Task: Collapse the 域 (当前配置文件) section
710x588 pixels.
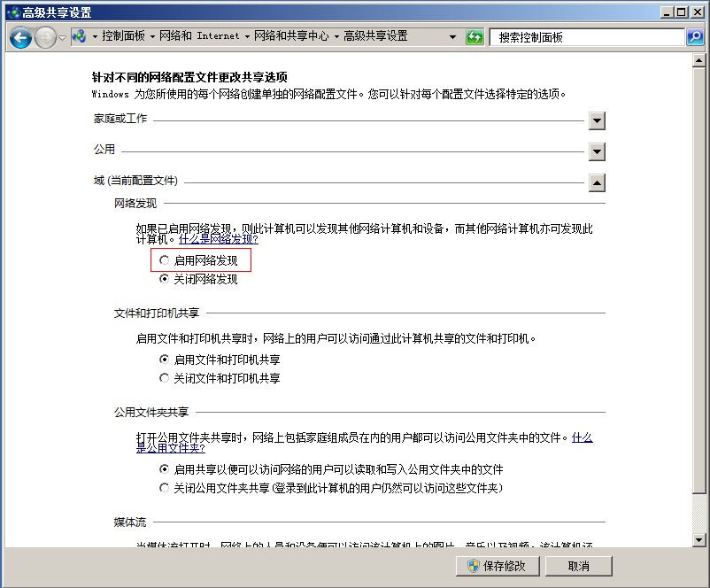Action: (598, 183)
